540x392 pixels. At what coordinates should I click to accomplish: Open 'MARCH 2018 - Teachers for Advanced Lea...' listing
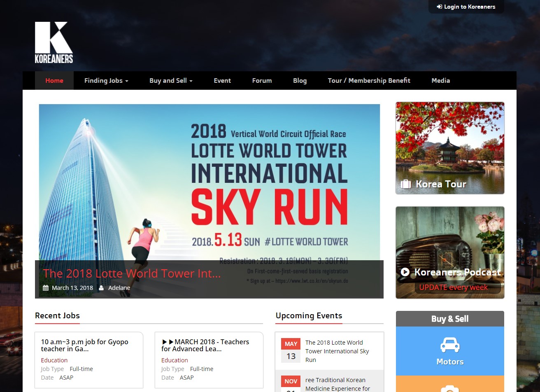205,345
